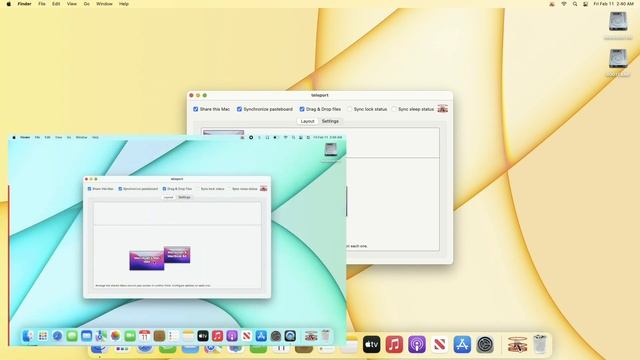Open App Store in the yellow desktop dock
Viewport: 640px width, 360px height.
pos(462,344)
